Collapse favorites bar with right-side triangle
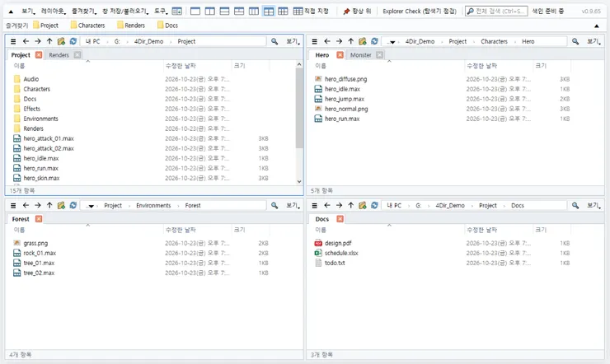610x364 pixels. (596, 26)
